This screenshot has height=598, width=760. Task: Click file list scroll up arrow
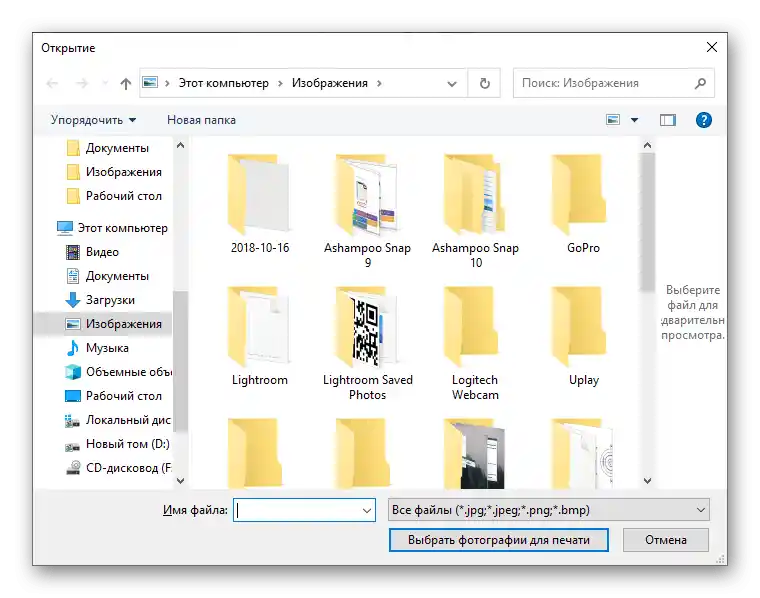pyautogui.click(x=647, y=145)
